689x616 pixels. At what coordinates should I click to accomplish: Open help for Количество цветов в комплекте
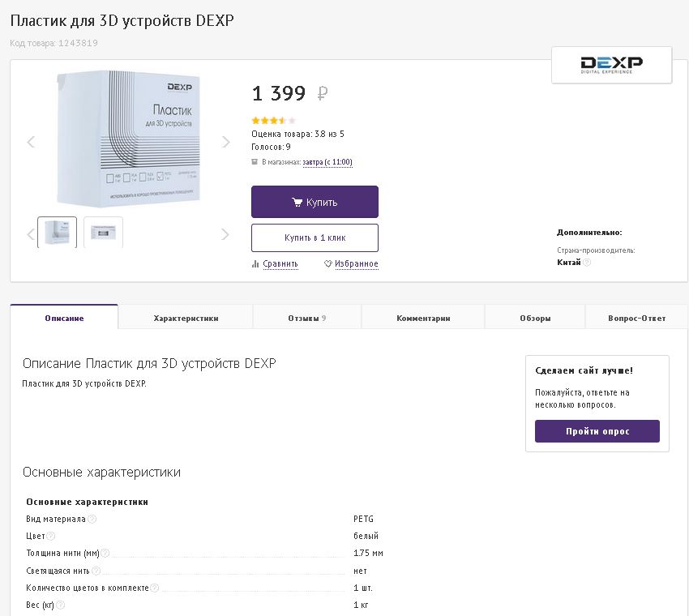coord(154,588)
